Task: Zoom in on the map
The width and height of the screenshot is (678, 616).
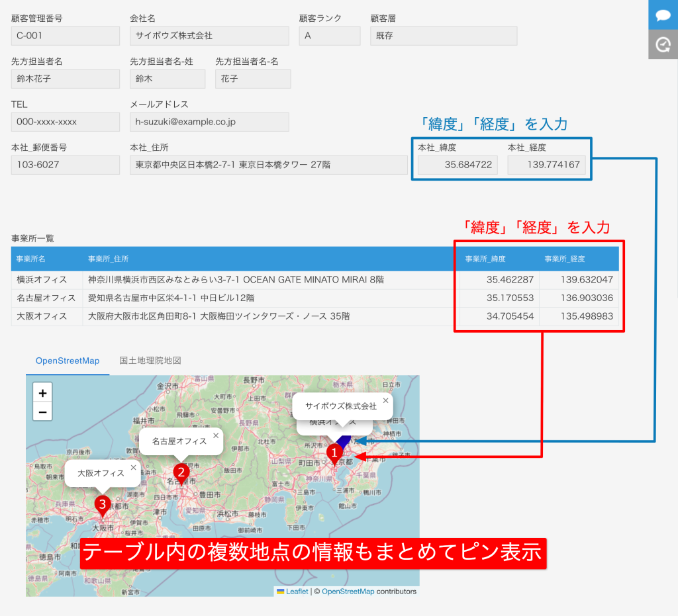Action: 42,393
